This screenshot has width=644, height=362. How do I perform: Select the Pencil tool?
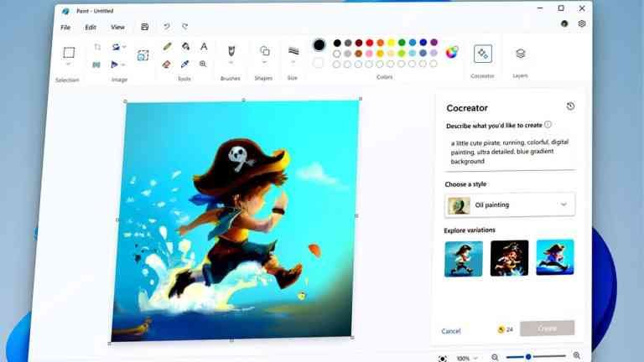pos(167,46)
